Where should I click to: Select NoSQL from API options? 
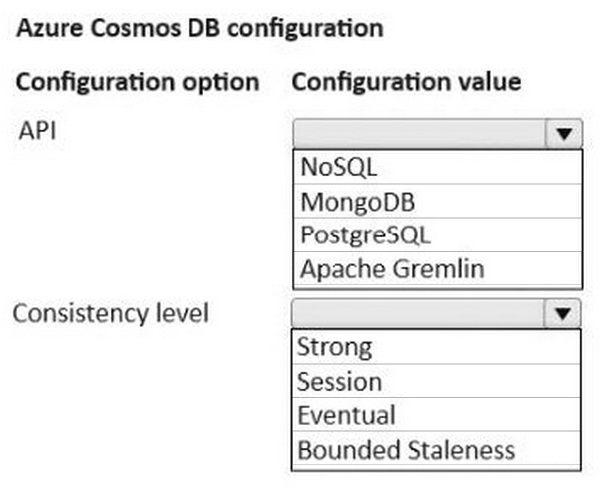[x=437, y=167]
